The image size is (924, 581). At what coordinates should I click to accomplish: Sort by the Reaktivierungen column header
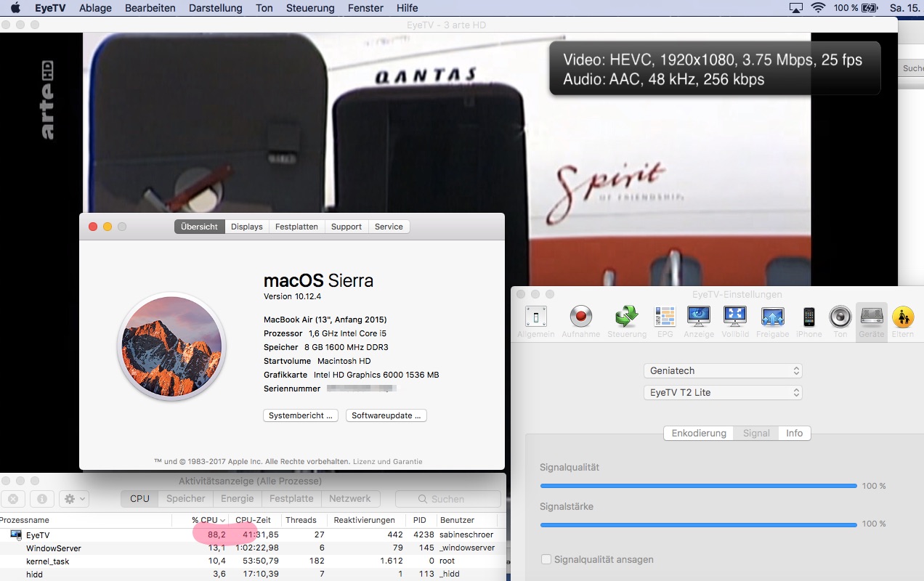click(x=367, y=520)
